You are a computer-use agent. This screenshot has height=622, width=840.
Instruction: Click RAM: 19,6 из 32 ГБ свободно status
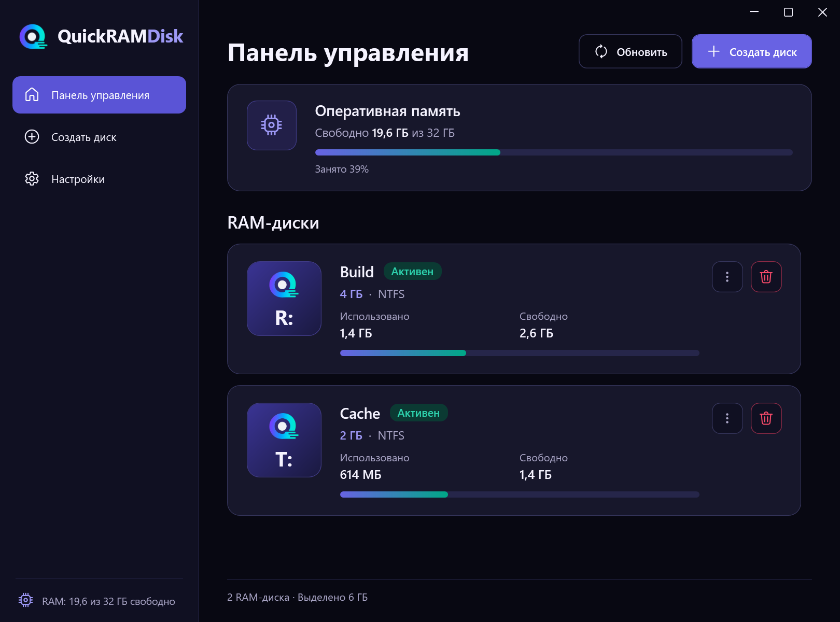(x=108, y=601)
